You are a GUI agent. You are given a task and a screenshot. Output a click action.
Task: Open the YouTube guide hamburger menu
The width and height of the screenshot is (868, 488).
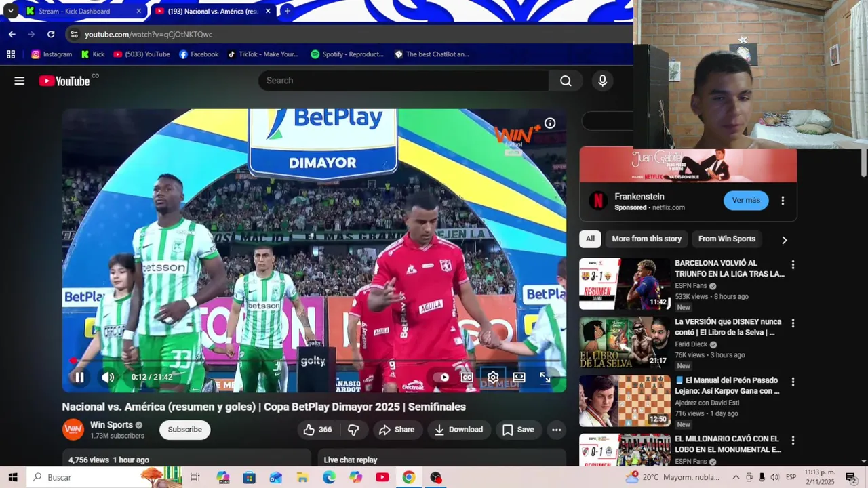pyautogui.click(x=20, y=81)
